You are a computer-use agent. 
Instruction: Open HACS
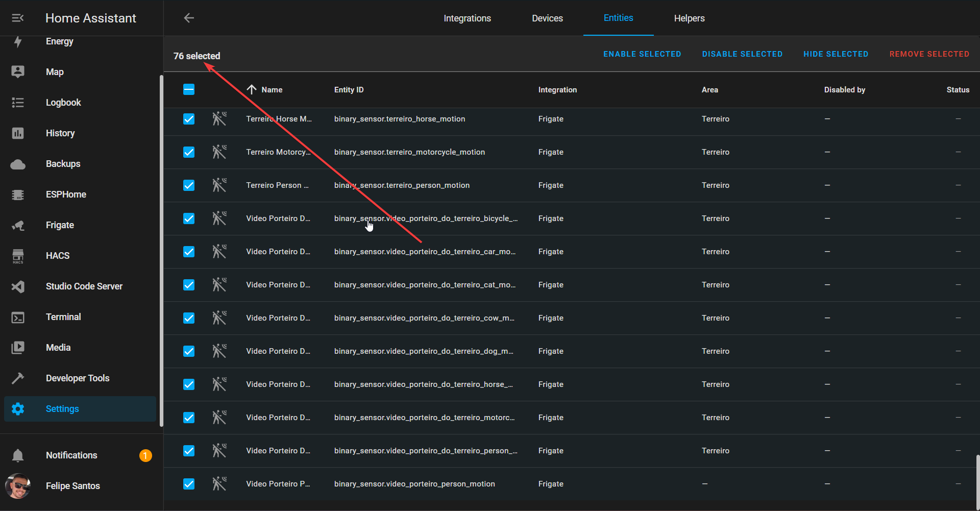[57, 255]
